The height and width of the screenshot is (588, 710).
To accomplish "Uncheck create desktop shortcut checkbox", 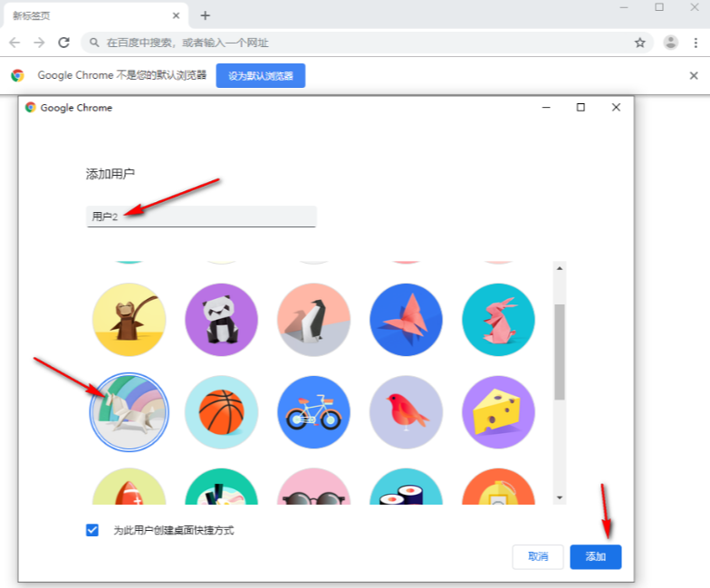I will click(92, 529).
